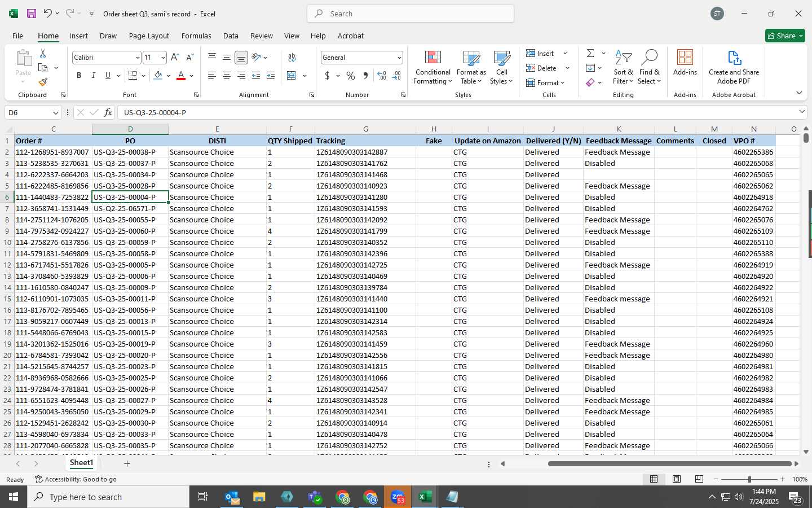Toggle underline formatting
Screen dimensions: 812x508
[x=108, y=76]
